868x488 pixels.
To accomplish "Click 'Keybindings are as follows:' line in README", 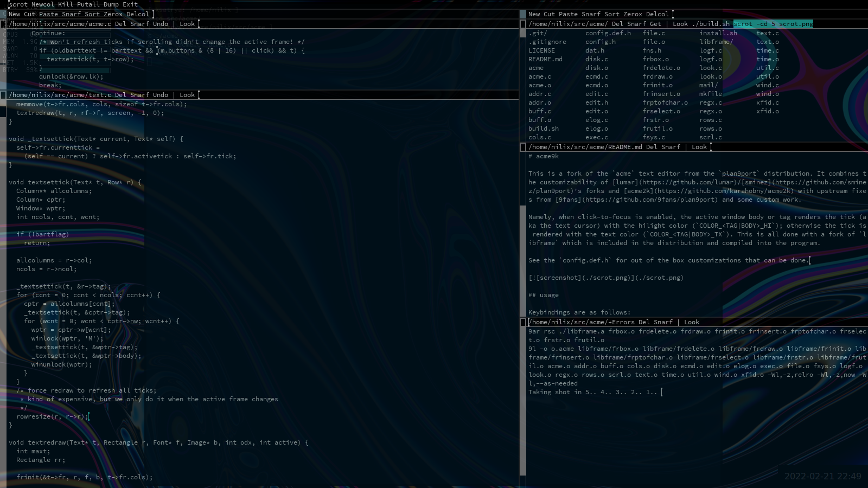I will pos(579,312).
